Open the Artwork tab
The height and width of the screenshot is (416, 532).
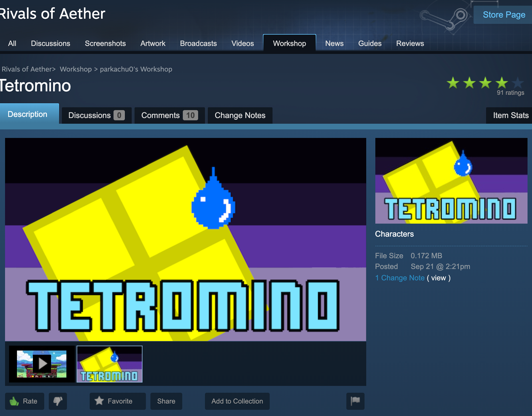[x=153, y=43]
